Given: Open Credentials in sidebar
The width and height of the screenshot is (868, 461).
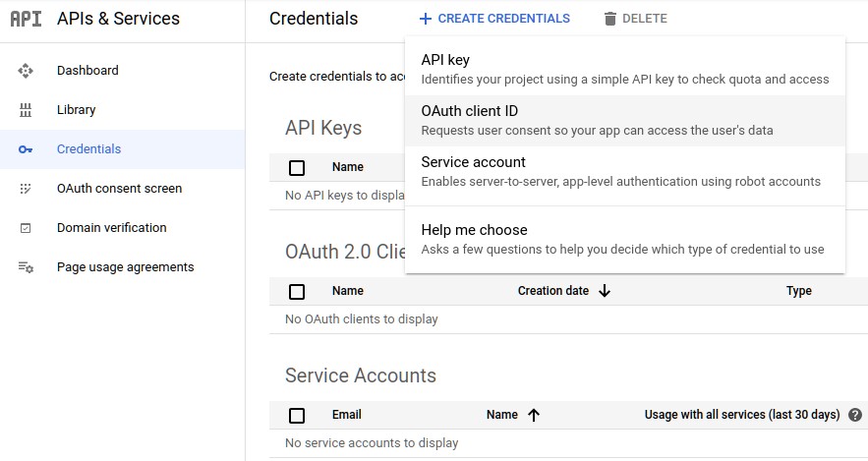Looking at the screenshot, I should click(x=88, y=148).
